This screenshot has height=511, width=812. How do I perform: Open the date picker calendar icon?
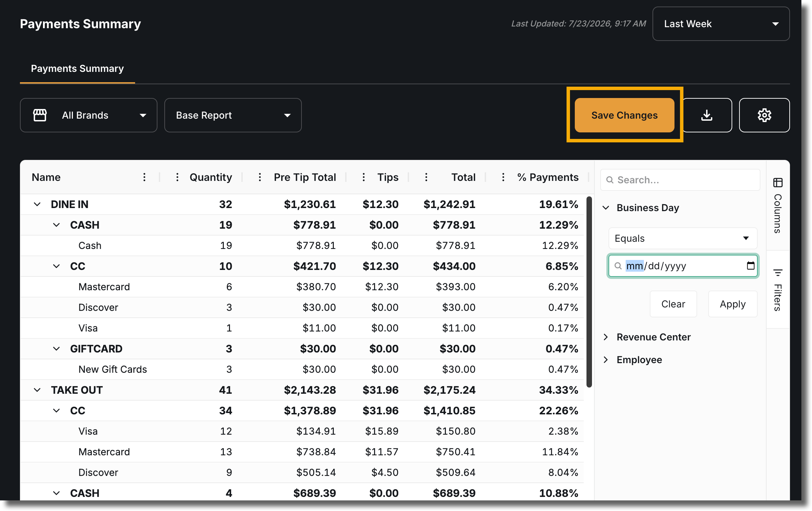pos(750,265)
